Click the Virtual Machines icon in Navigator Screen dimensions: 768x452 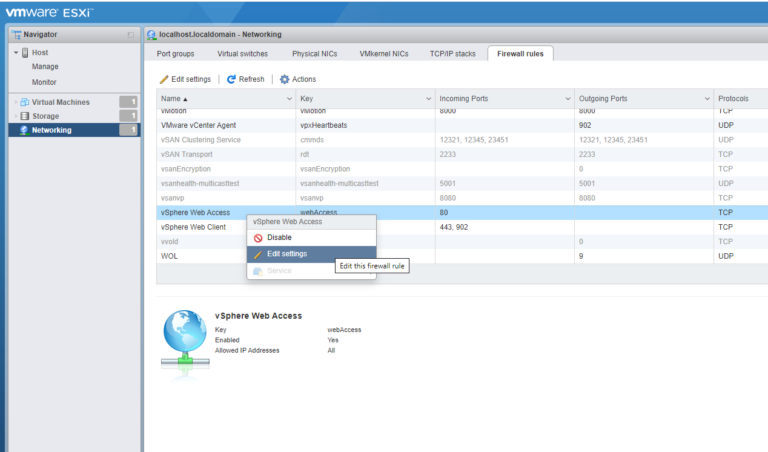point(24,102)
